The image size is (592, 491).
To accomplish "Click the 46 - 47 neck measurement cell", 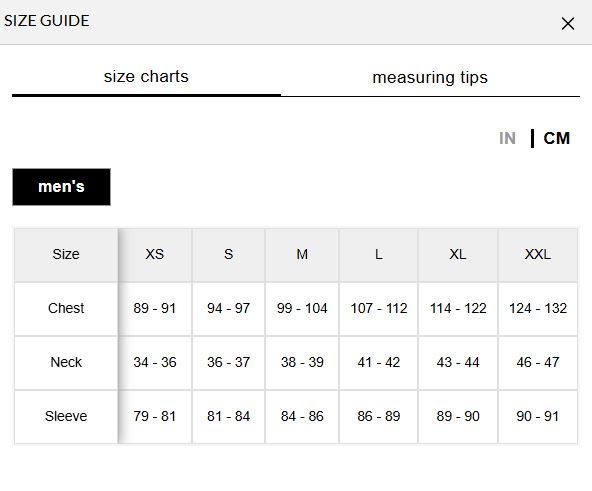I will pyautogui.click(x=538, y=363).
